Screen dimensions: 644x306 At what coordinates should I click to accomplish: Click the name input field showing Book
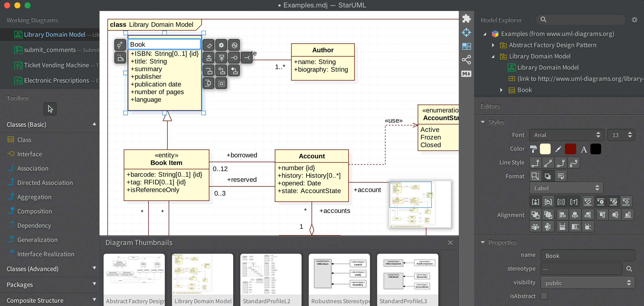click(x=587, y=255)
